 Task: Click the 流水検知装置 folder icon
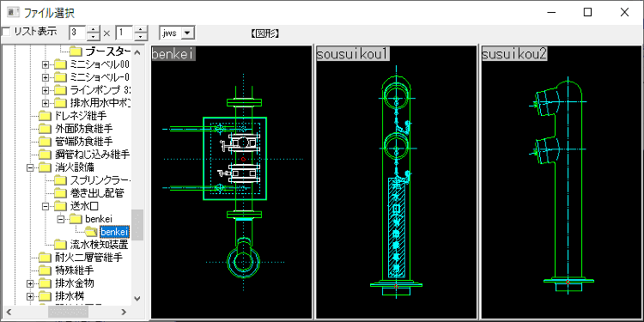[61, 245]
